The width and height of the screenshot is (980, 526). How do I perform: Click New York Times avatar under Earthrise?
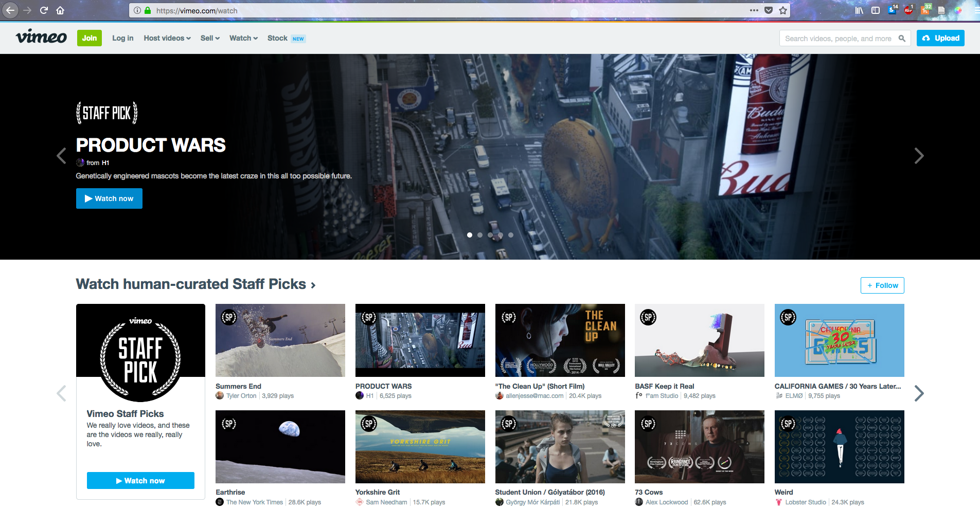(x=220, y=502)
